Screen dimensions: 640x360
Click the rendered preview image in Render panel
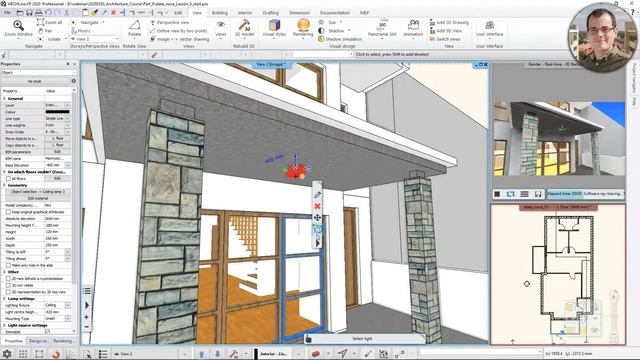point(559,138)
